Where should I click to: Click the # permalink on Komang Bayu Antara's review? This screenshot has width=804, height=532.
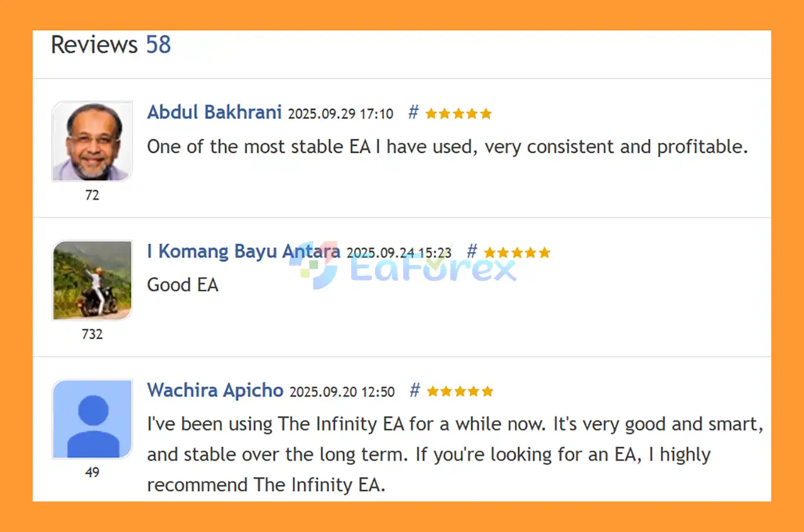[x=472, y=252]
